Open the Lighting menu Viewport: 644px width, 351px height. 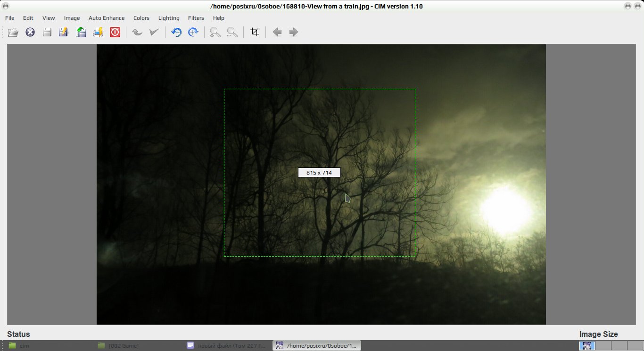tap(169, 18)
